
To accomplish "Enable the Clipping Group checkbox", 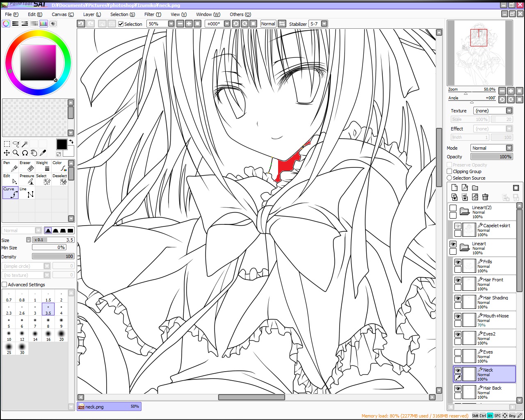I will pyautogui.click(x=450, y=171).
